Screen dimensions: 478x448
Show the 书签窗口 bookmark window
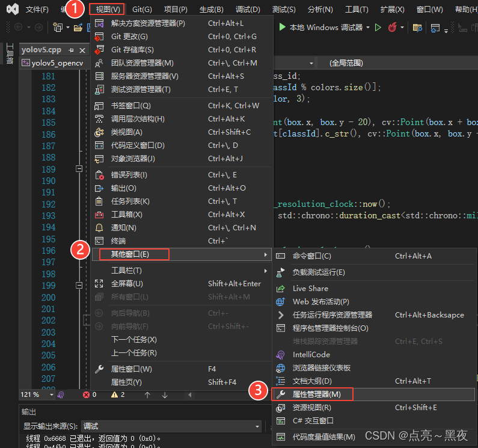[x=182, y=106]
